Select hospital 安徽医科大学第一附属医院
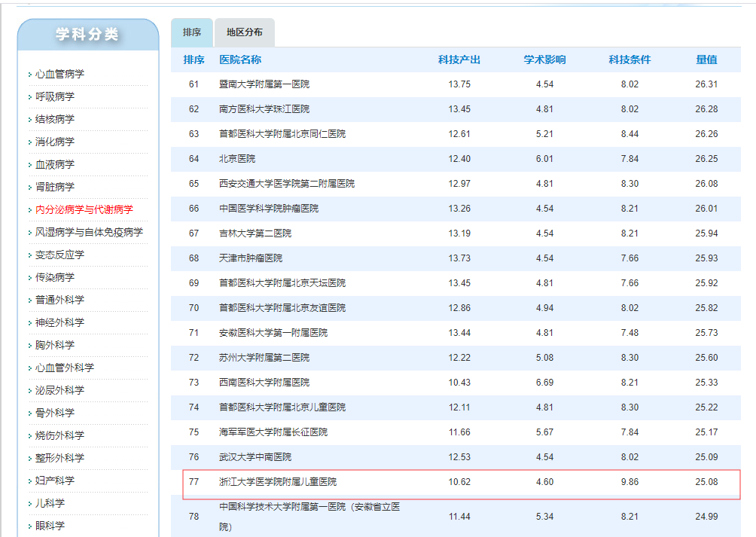 coord(273,333)
